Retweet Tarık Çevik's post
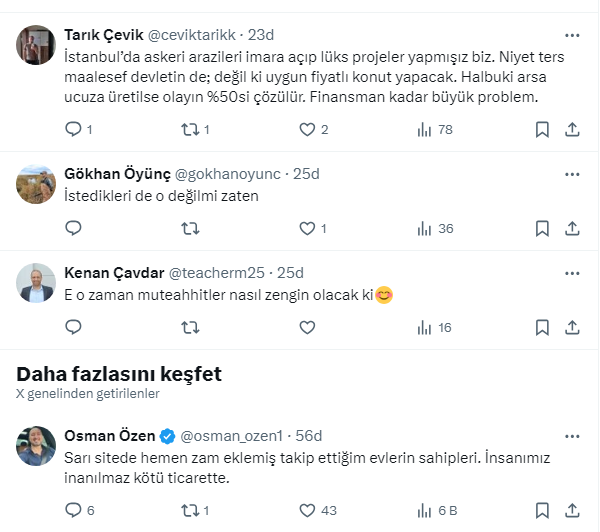Viewport: 600px width, 532px height. click(189, 129)
